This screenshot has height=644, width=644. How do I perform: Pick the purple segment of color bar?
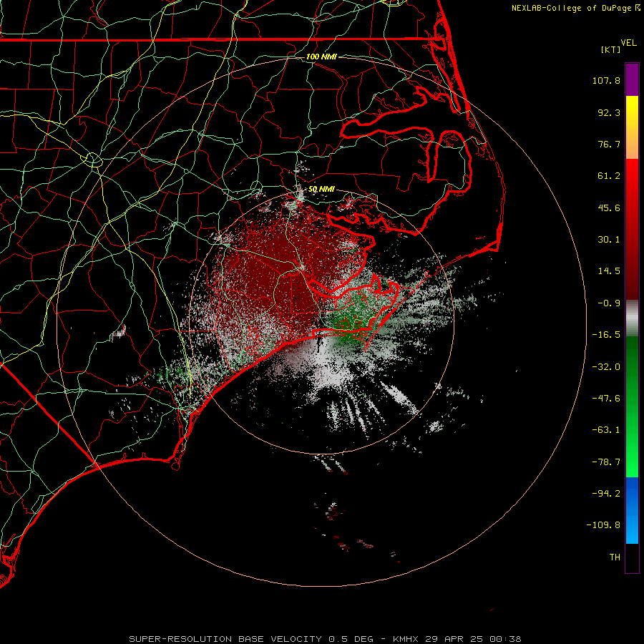click(632, 79)
